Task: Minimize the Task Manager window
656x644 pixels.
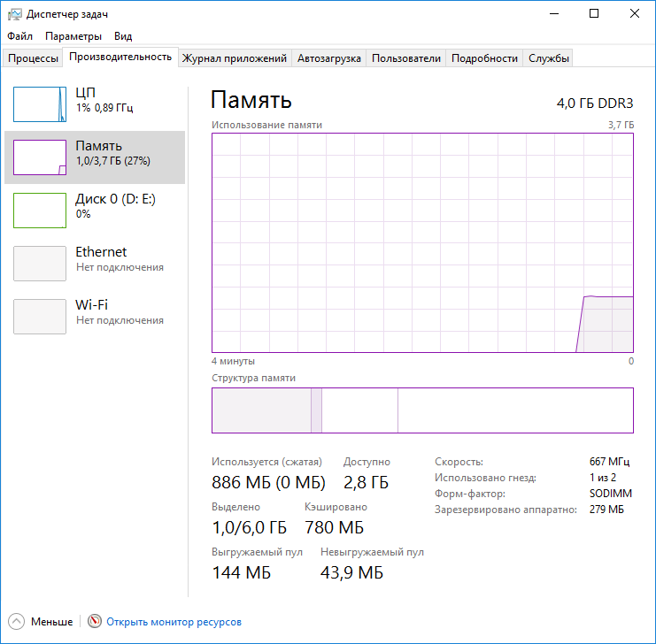Action: (x=554, y=14)
